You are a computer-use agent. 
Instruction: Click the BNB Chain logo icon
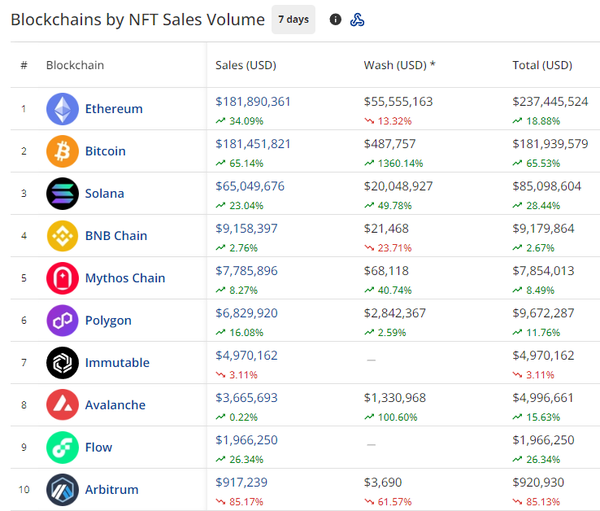pos(62,236)
